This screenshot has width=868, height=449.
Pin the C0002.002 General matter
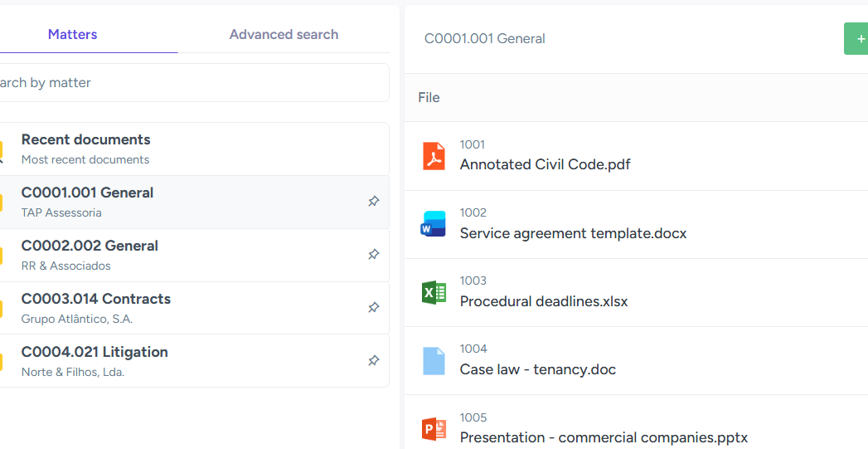pyautogui.click(x=374, y=255)
